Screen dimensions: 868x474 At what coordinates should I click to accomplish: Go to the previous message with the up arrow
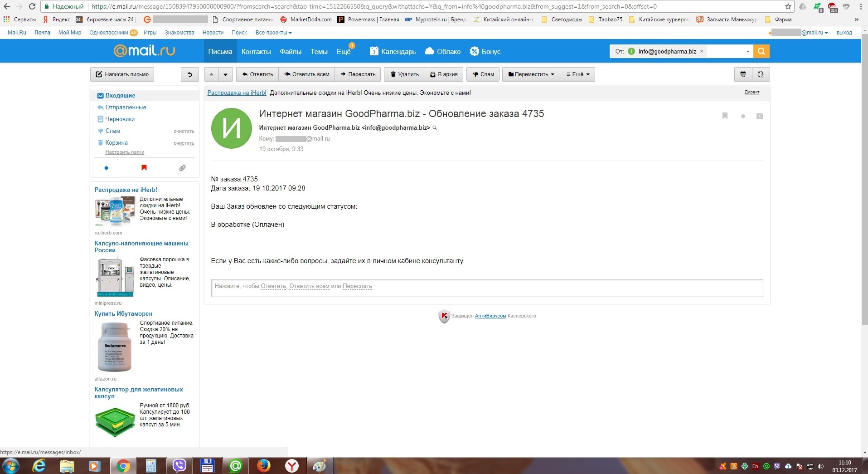[211, 74]
